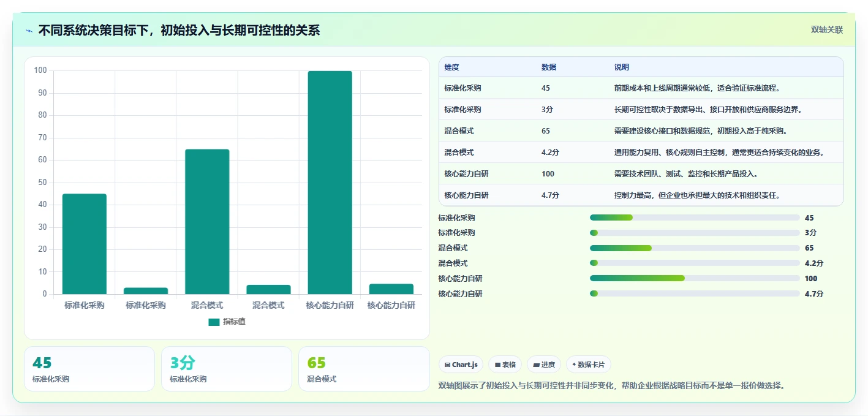This screenshot has height=416, width=868.
Task: Click the progress bar valued 65
Action: tap(695, 248)
